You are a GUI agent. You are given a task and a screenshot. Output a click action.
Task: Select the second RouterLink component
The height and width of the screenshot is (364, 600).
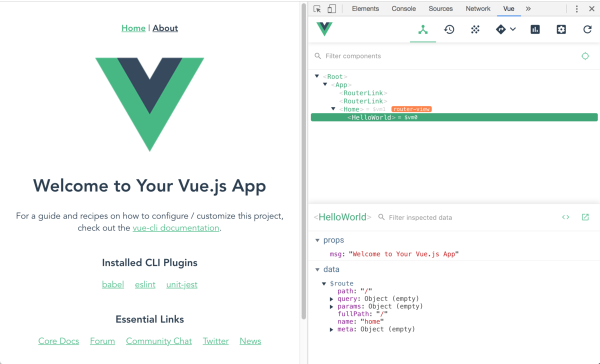tap(454, 101)
